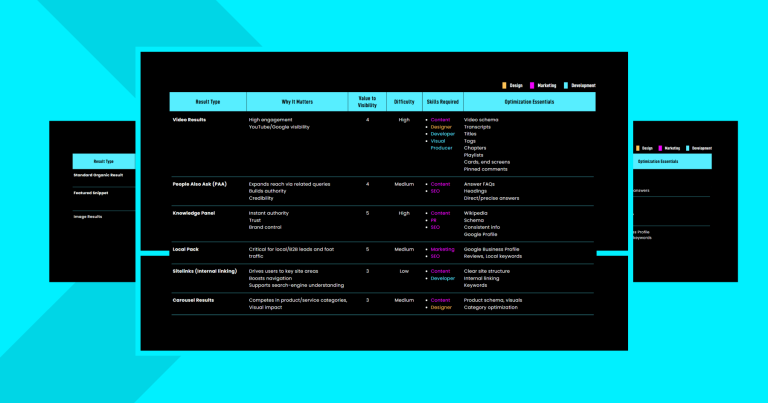Viewport: 768px width, 403px height.
Task: Select the Video Results row label
Action: point(192,120)
